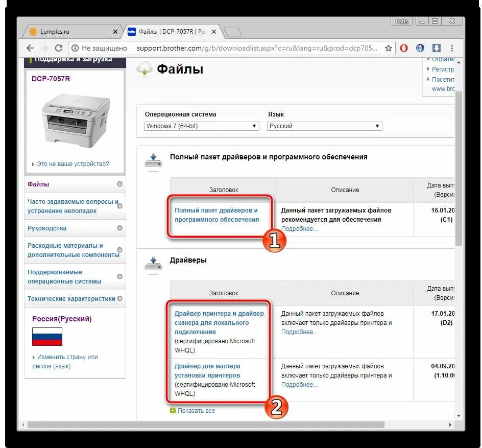Open 'Полный пакет драйверов и программного обеспечения' link
The image size is (482, 448).
click(216, 215)
